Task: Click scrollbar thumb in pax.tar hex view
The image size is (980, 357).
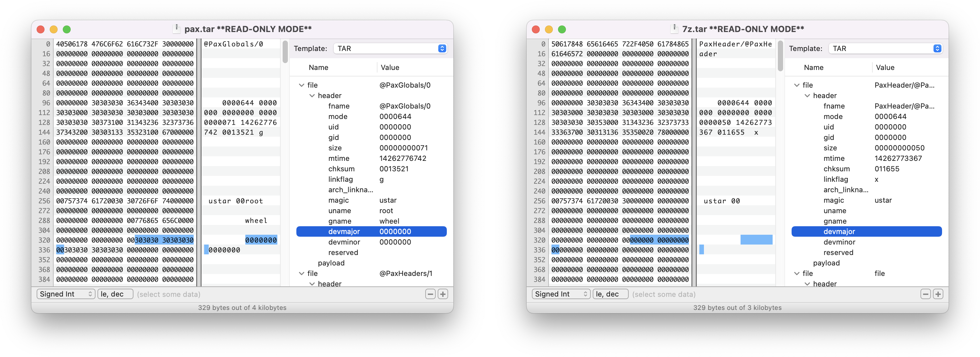Action: pos(285,52)
